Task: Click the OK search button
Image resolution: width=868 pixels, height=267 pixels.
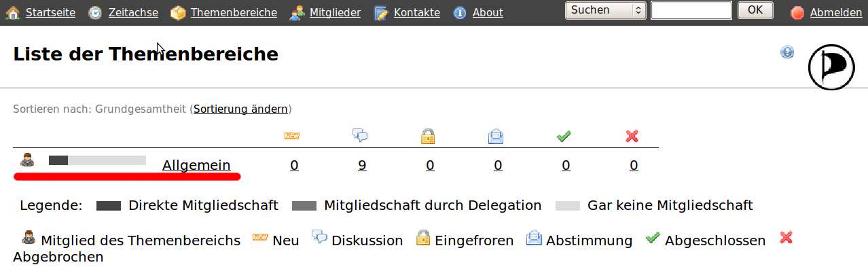Action: (x=755, y=10)
